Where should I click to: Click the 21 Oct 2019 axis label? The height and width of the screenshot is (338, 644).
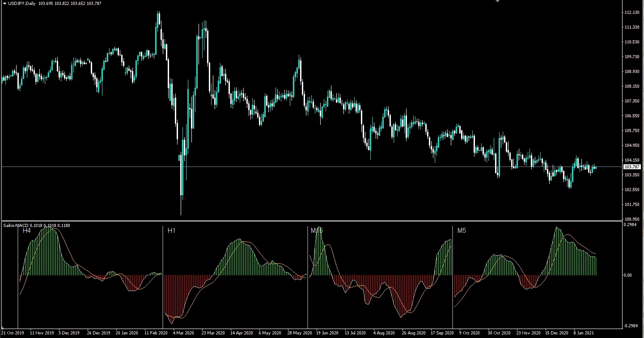pos(12,333)
